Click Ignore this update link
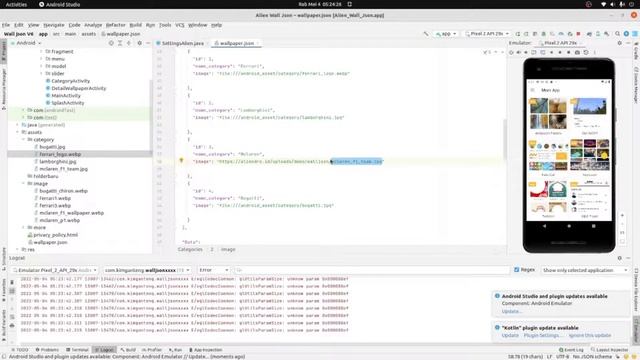Image resolution: width=640 pixels, height=360 pixels. (590, 335)
